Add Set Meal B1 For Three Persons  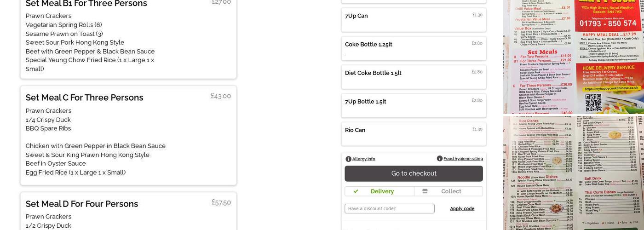click(128, 37)
